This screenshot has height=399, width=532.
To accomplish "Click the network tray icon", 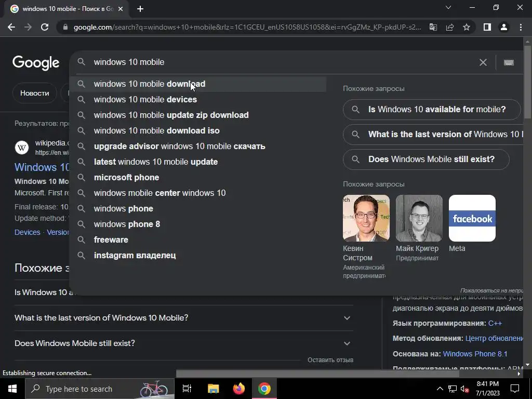I will coord(453,389).
